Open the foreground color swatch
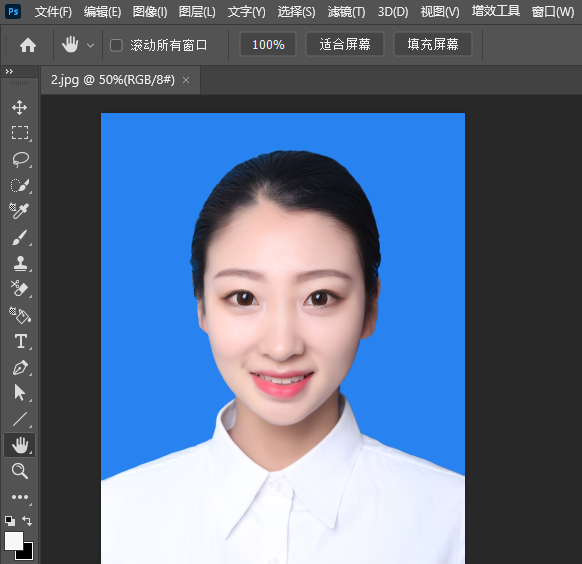Screen dimensions: 582x564 (13, 541)
